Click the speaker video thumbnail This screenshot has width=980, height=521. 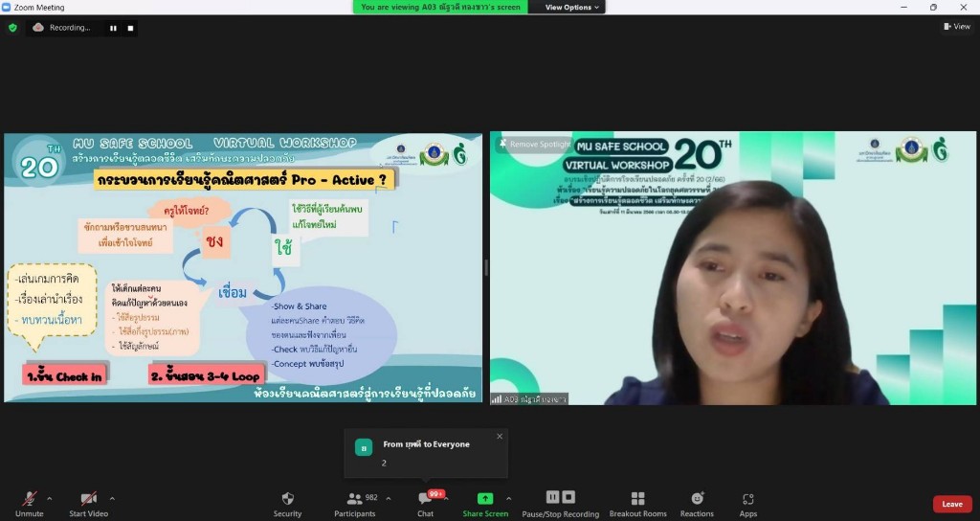click(x=732, y=268)
